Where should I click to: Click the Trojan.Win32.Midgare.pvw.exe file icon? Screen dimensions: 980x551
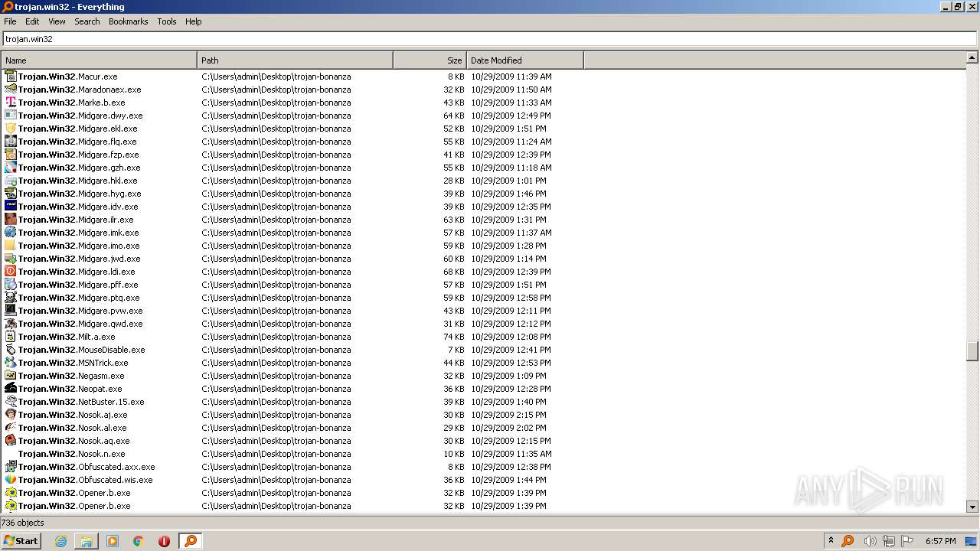tap(10, 311)
